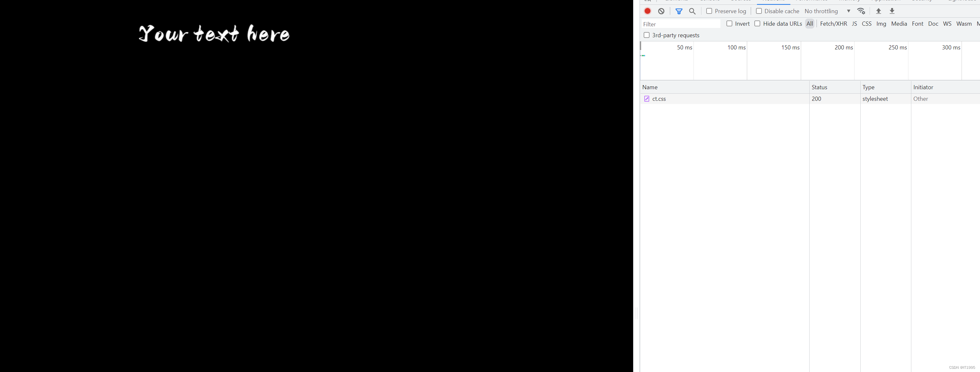
Task: Enable Preserve log checkbox
Action: [709, 11]
